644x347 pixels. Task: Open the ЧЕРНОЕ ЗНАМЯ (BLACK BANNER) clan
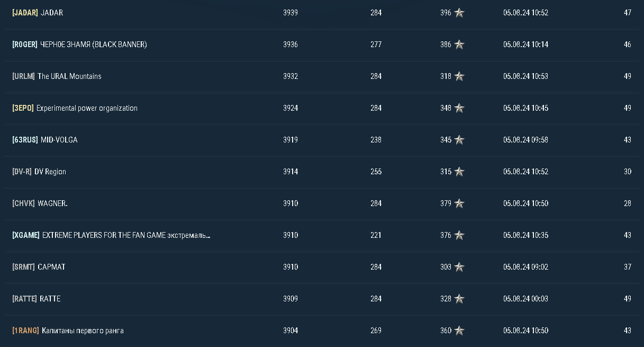pos(94,45)
